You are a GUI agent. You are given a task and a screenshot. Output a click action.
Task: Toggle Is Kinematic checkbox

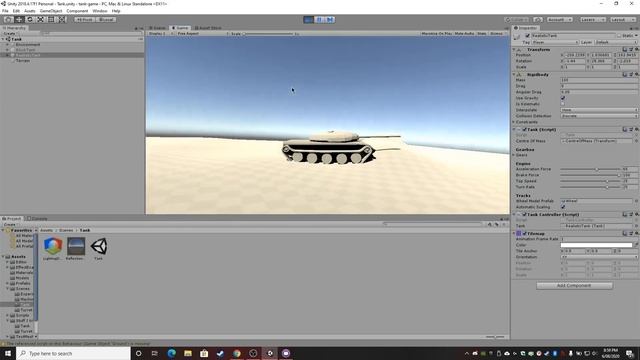point(563,104)
